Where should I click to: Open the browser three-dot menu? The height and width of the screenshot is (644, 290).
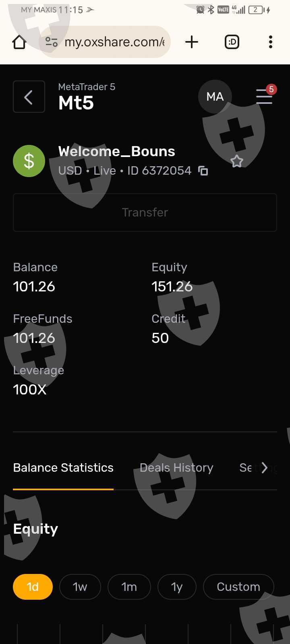(x=271, y=42)
